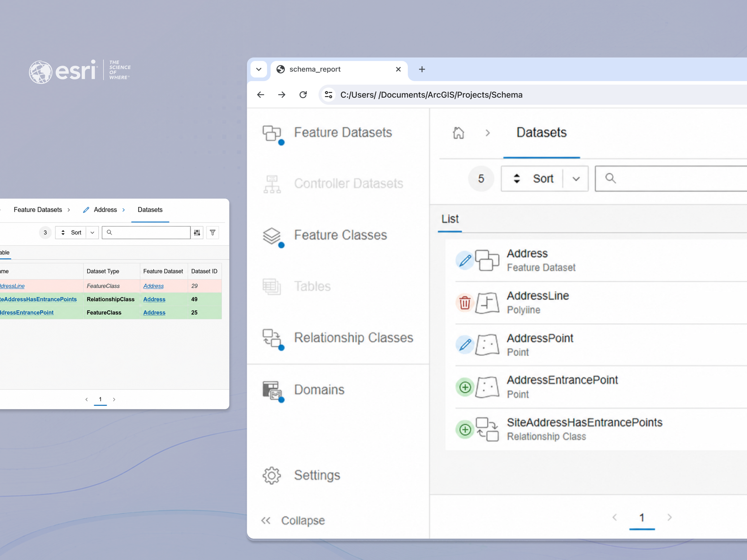Go to next page in main pagination

tap(669, 517)
